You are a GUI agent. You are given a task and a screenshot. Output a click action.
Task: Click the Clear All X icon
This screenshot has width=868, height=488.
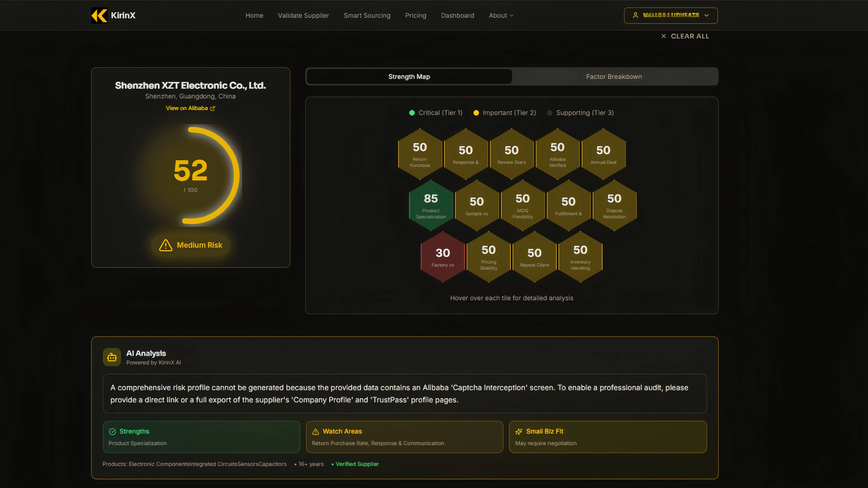coord(664,36)
